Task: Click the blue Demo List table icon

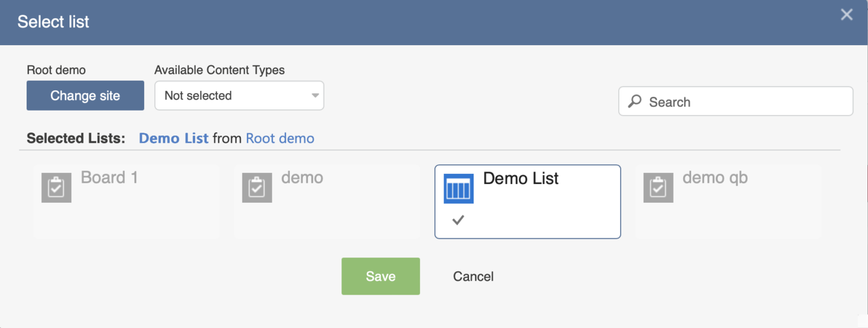Action: (459, 189)
